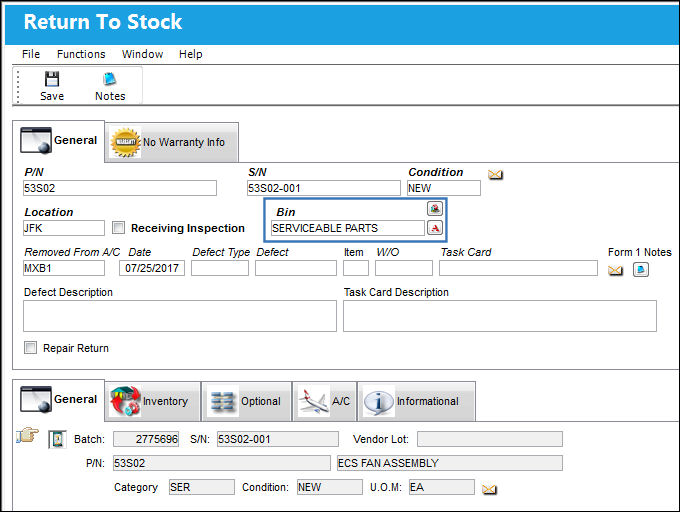
Task: Click the red A button beside Bin
Action: [435, 228]
